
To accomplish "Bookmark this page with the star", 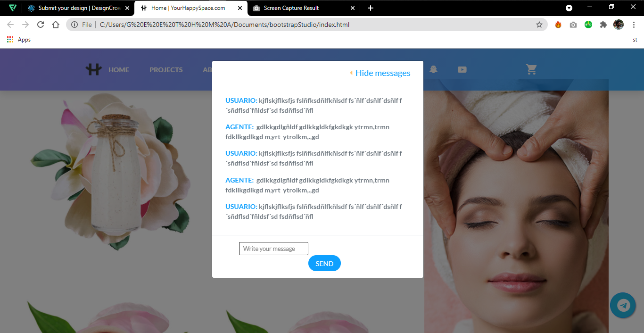I will click(x=539, y=25).
